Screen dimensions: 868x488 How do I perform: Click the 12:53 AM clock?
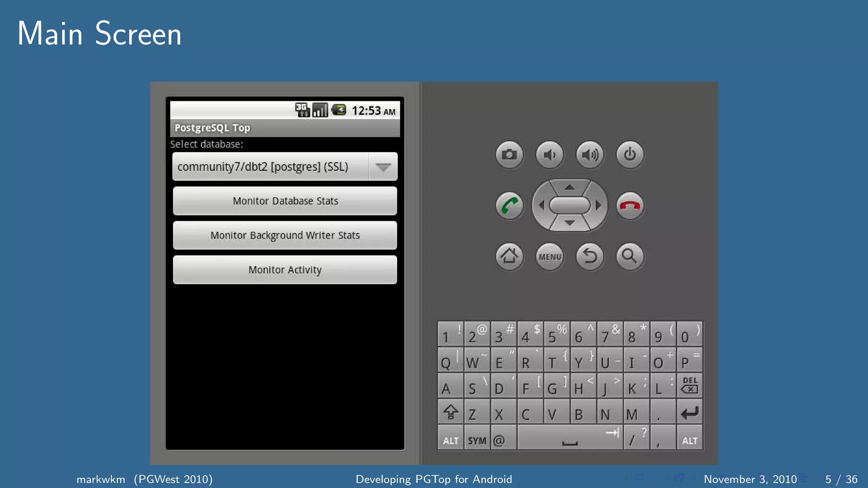click(373, 111)
